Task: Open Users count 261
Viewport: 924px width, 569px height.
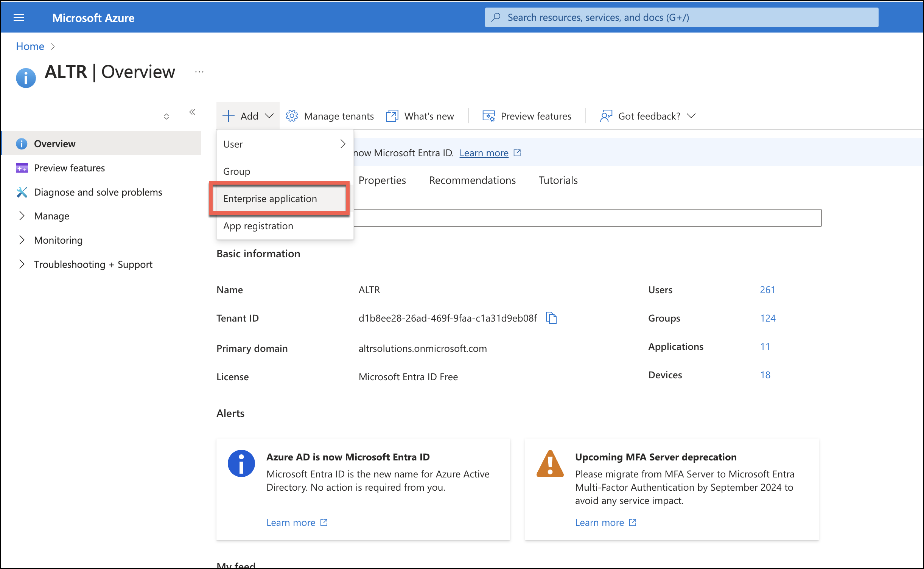Action: 767,290
